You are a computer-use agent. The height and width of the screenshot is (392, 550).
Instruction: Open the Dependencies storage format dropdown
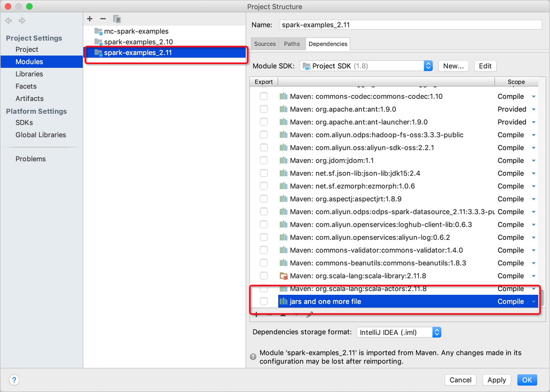(399, 332)
